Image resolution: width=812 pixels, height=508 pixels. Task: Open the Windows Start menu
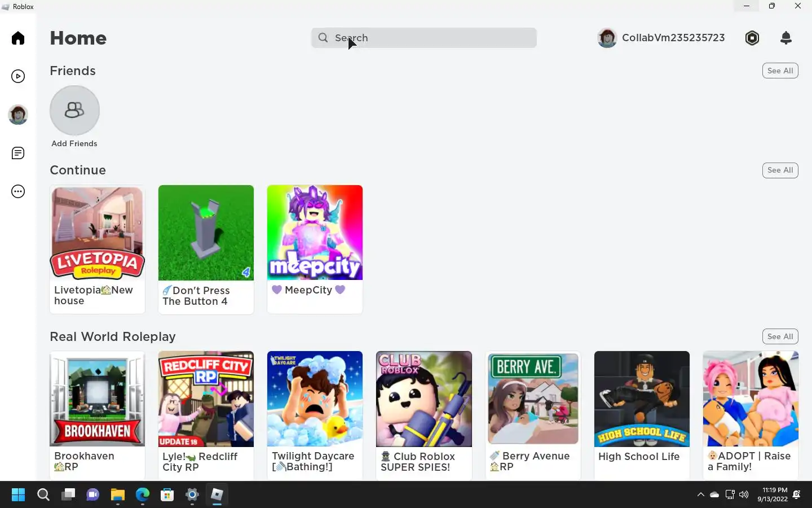pos(18,495)
